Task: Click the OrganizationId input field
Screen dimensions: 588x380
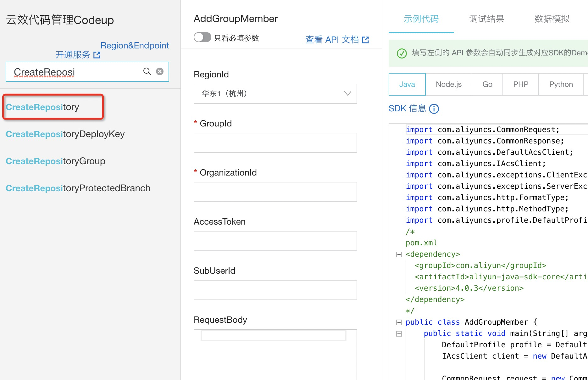Action: [x=275, y=192]
